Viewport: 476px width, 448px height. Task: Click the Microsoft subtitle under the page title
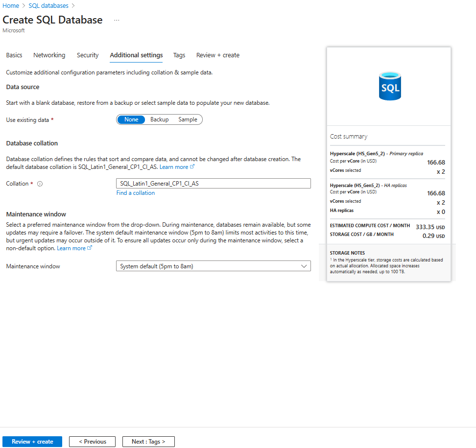(14, 31)
